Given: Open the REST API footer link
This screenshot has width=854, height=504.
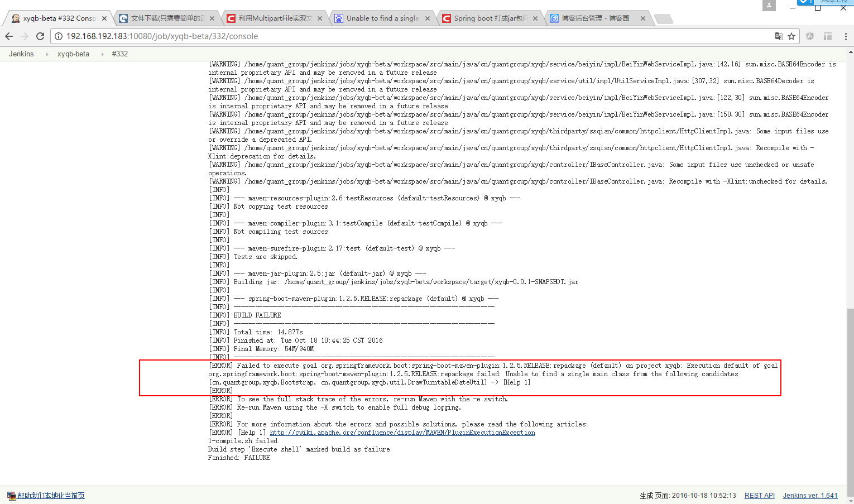Looking at the screenshot, I should pos(760,496).
